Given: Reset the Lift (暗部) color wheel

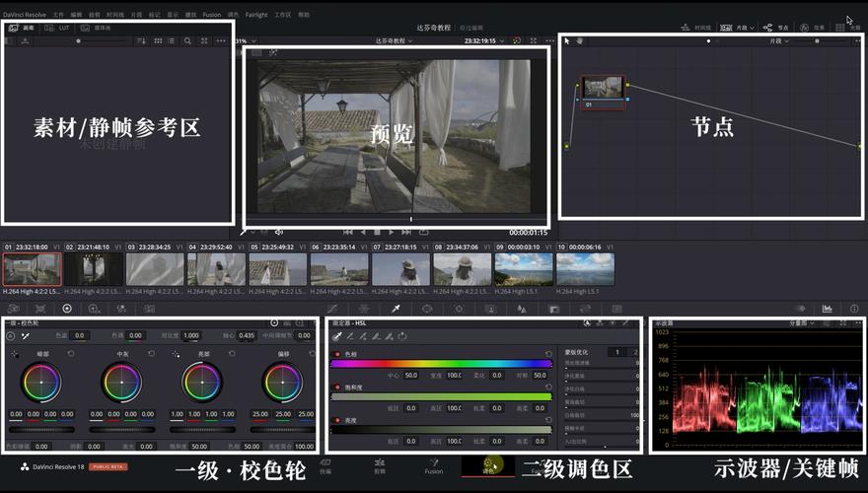Looking at the screenshot, I should click(x=71, y=354).
